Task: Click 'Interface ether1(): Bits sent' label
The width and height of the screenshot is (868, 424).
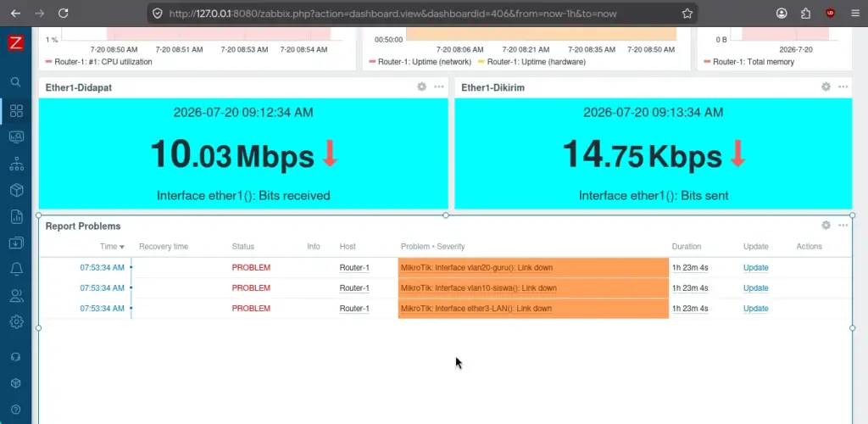Action: point(654,195)
